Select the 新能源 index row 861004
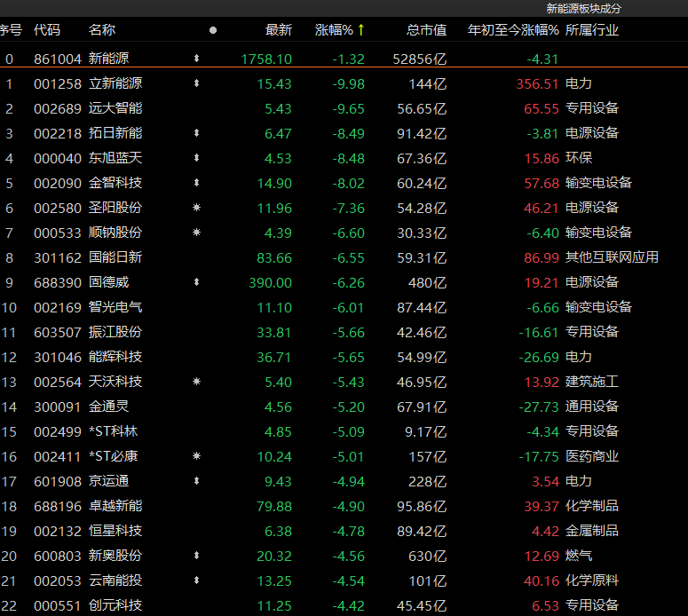The width and height of the screenshot is (688, 616). [x=108, y=59]
